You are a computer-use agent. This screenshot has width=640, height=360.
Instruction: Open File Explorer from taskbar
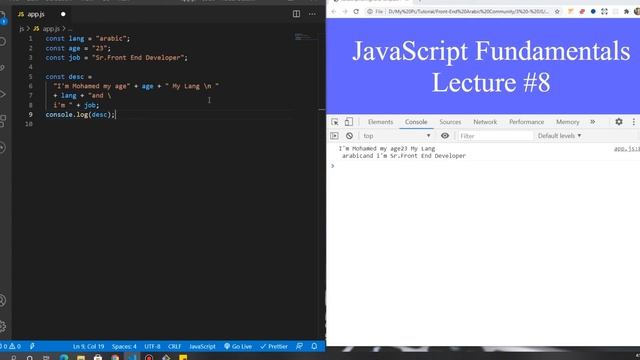click(x=81, y=357)
